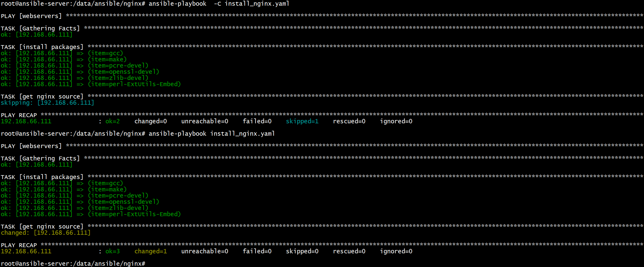
Task: Click green host '192.168.66.111' in the ok=2 recap
Action: click(x=26, y=121)
